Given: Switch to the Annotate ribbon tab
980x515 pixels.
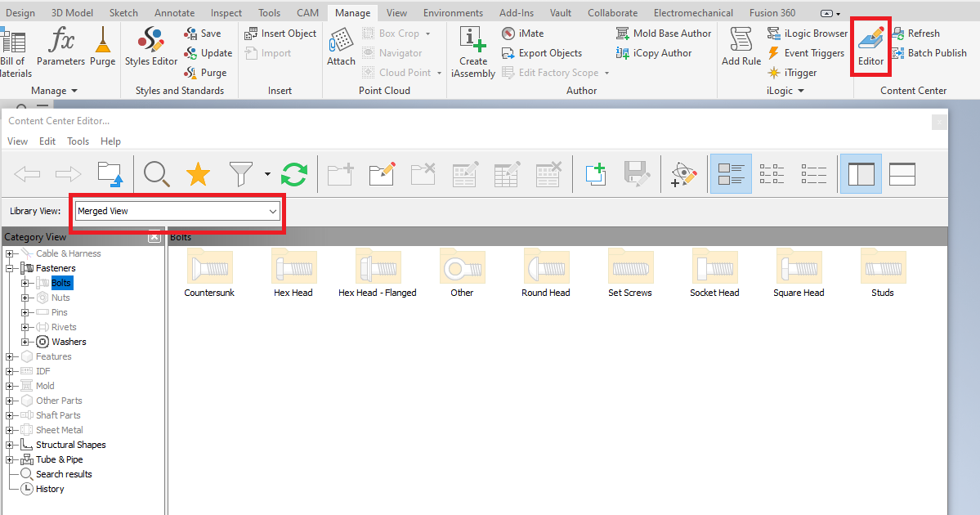Looking at the screenshot, I should [x=174, y=11].
